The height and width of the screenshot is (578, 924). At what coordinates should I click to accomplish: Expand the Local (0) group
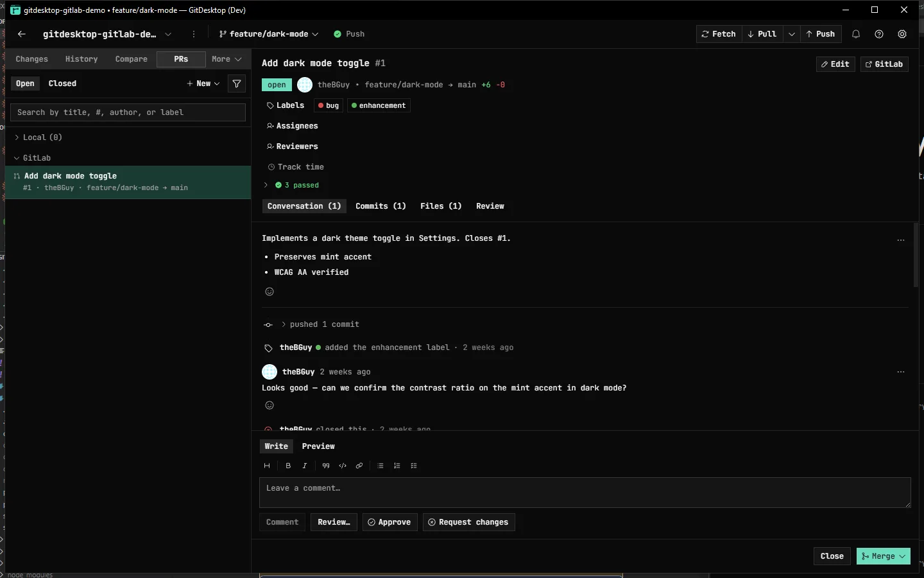pyautogui.click(x=38, y=137)
